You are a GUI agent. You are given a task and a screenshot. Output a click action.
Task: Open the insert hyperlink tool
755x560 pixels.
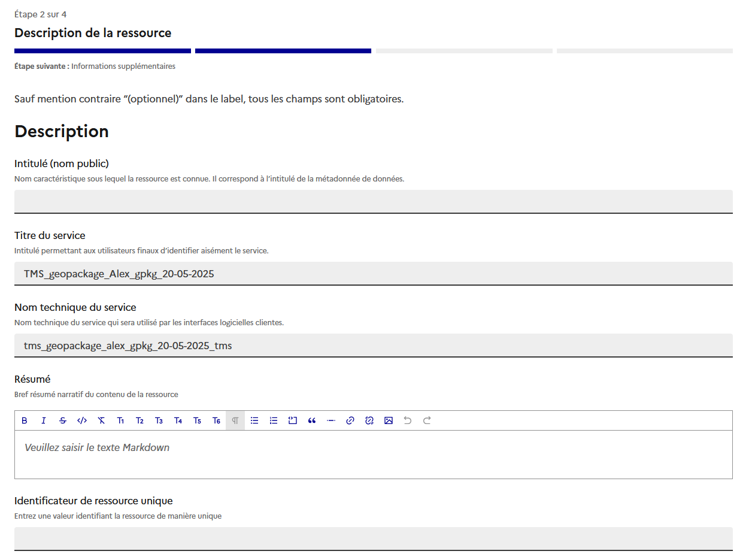(350, 420)
